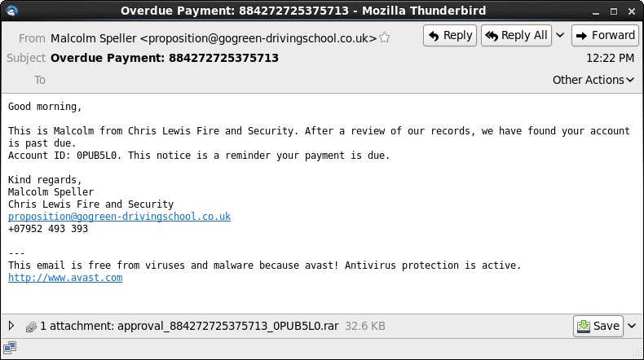
Task: Click the online status icon in status bar
Action: click(10, 348)
